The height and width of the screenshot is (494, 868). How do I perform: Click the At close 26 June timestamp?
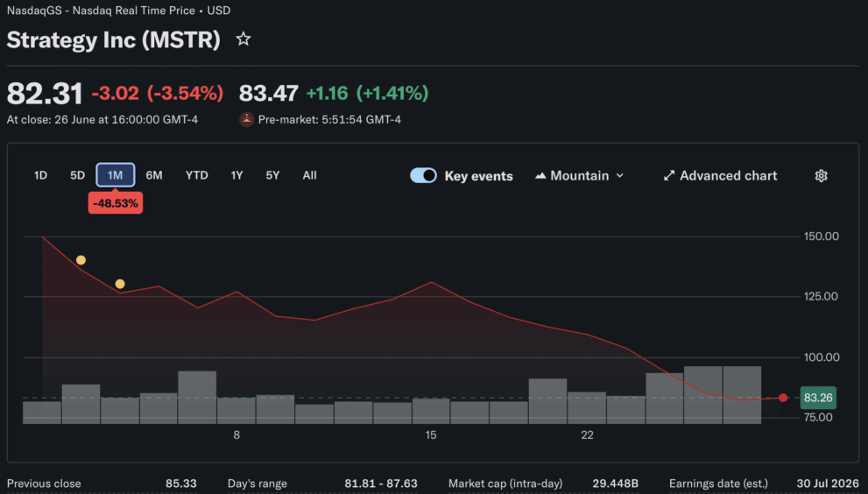click(x=102, y=120)
